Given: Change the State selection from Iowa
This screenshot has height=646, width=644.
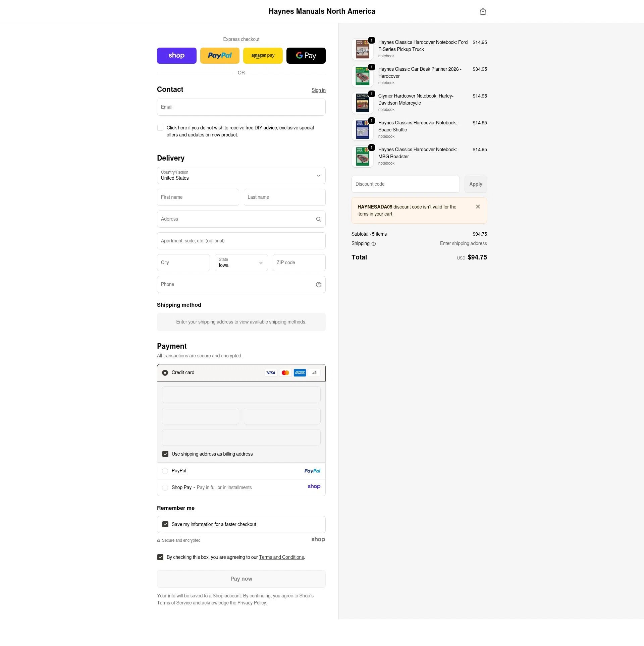Looking at the screenshot, I should pyautogui.click(x=241, y=262).
